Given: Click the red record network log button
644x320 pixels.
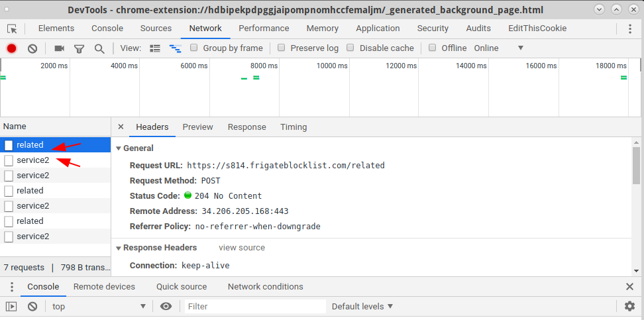Looking at the screenshot, I should coord(11,48).
